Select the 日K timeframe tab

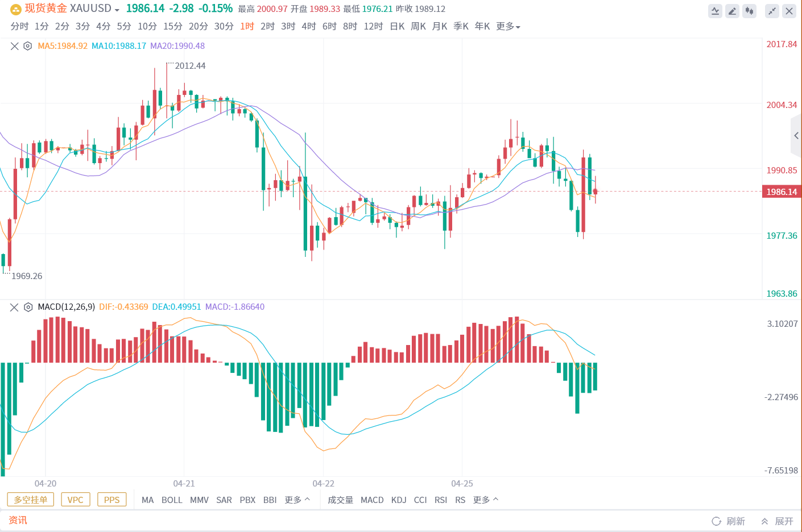(x=397, y=26)
